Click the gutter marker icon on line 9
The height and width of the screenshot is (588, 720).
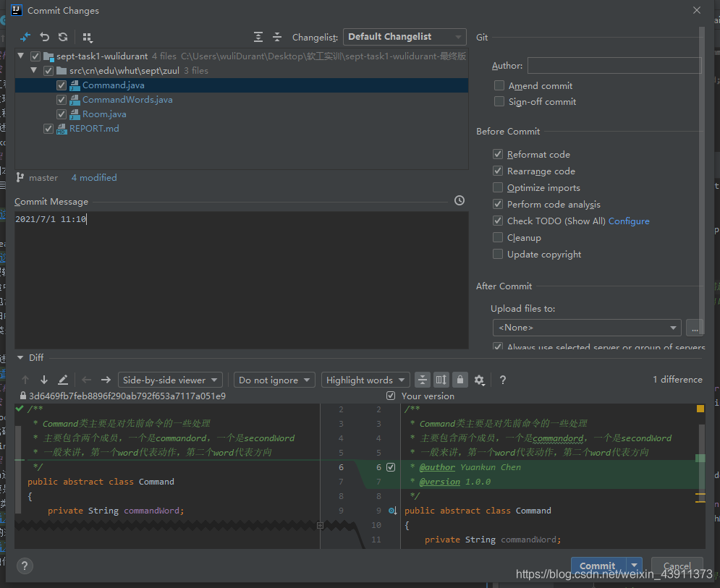pos(393,511)
